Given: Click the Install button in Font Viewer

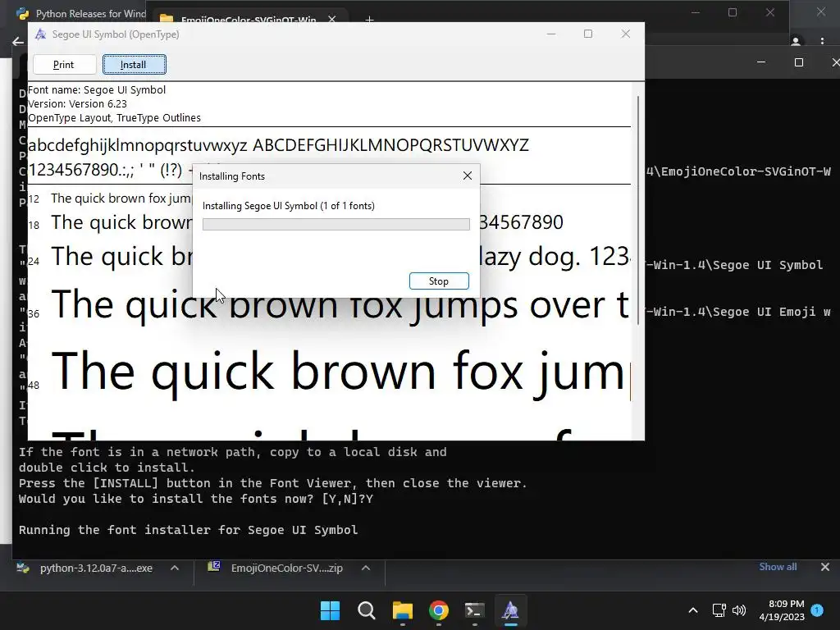Looking at the screenshot, I should [x=134, y=65].
